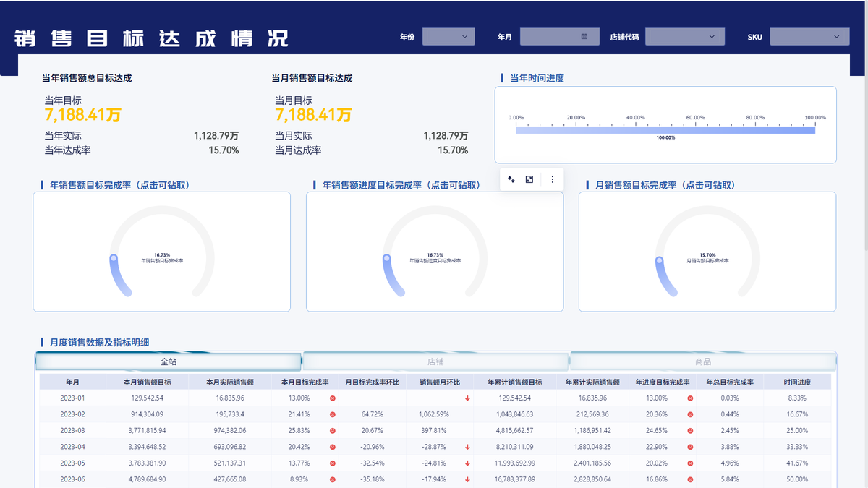
Task: Click the 月销售额目标完成率 gauge showing 15.70%
Action: click(x=707, y=252)
